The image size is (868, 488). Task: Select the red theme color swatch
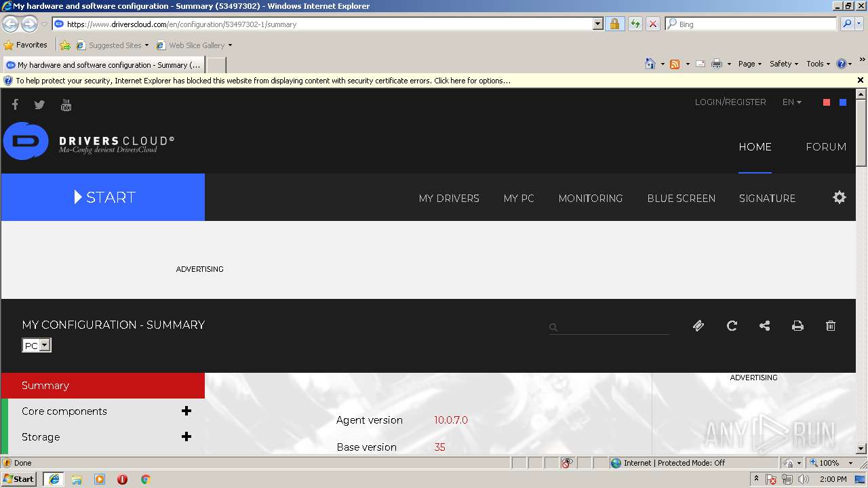827,102
